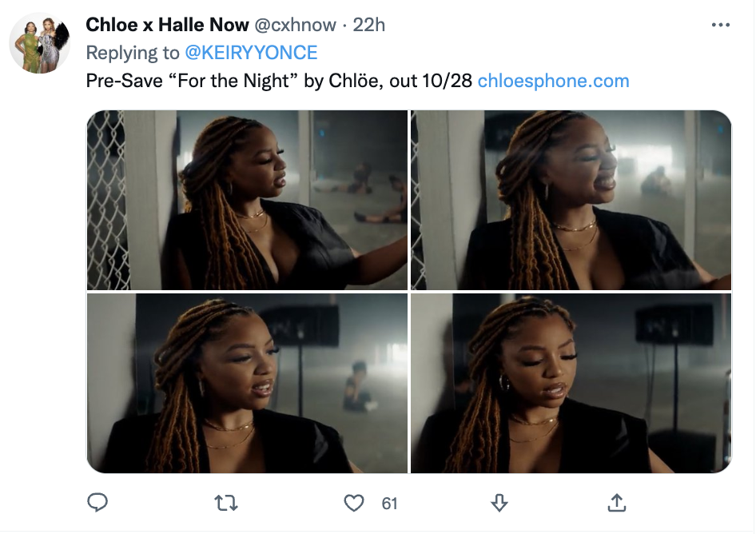This screenshot has height=534, width=756.
Task: Open the bottom-right photo in the grid
Action: coord(571,382)
